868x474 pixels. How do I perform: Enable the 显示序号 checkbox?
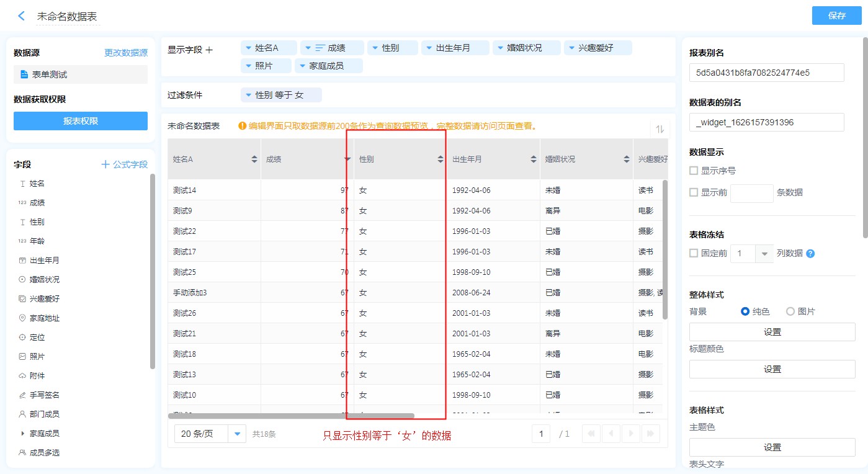tap(694, 171)
